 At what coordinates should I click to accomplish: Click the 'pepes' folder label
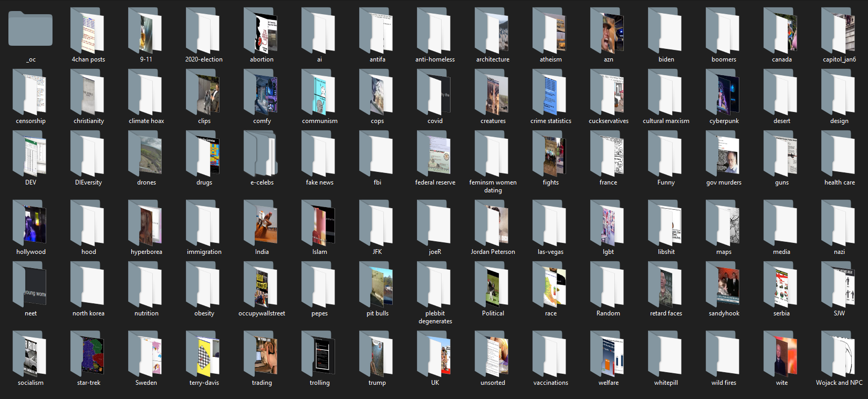click(x=319, y=313)
